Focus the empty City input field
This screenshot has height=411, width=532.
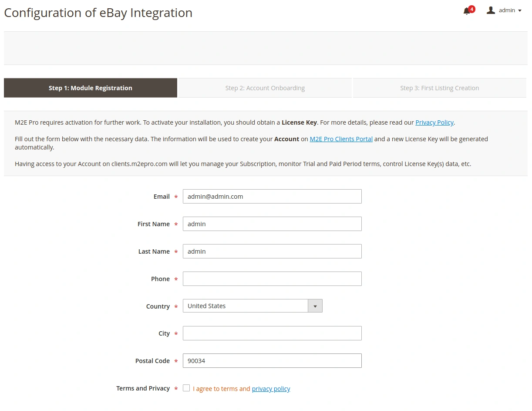click(272, 333)
